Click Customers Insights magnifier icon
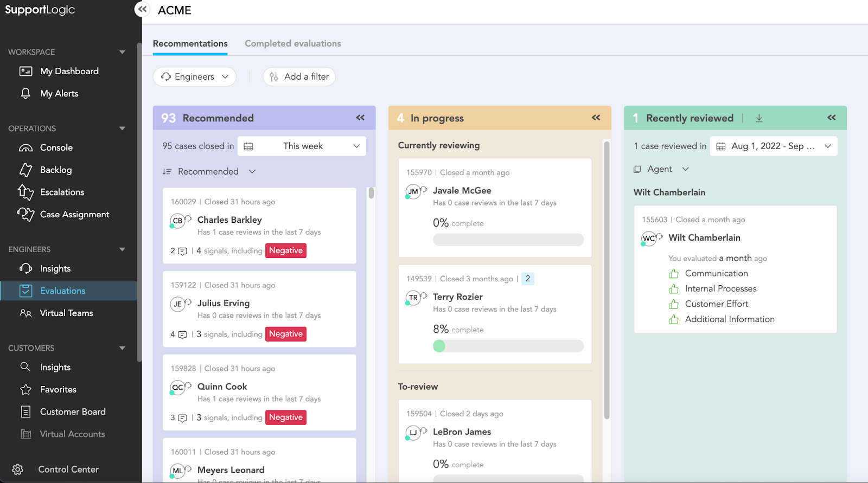 point(25,367)
